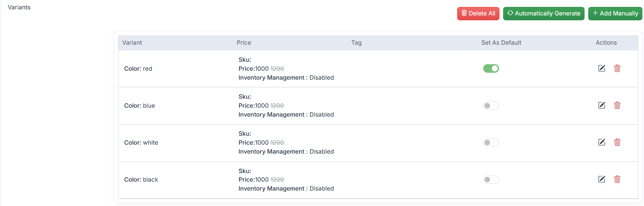Edit the blue color variant
644x206 pixels.
601,105
